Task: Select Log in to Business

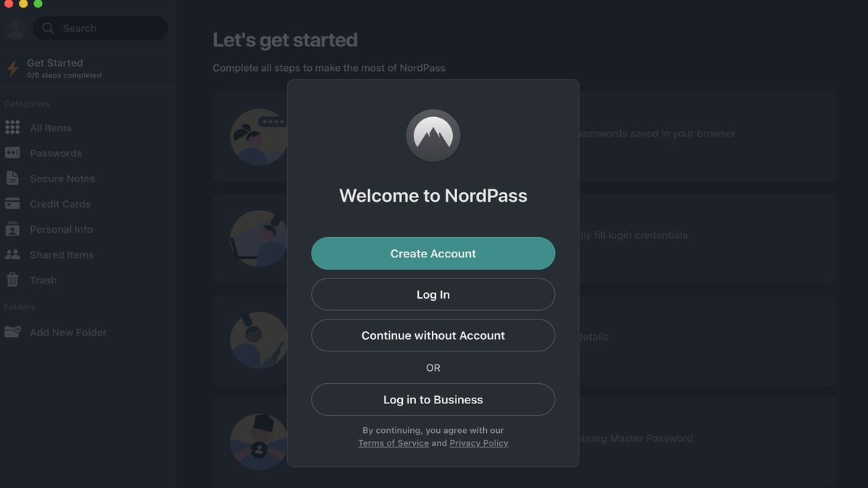Action: pyautogui.click(x=433, y=399)
